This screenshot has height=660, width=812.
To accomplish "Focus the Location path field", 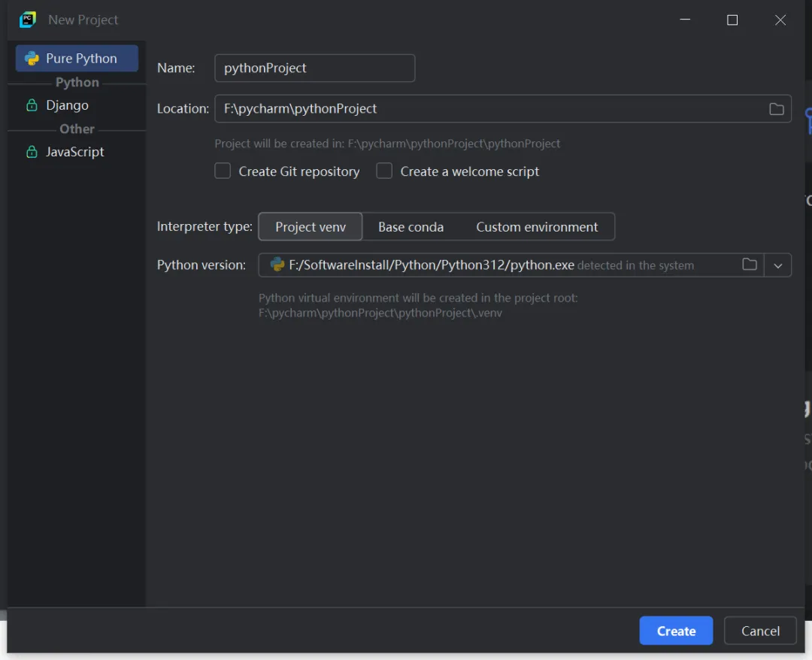I will click(503, 109).
